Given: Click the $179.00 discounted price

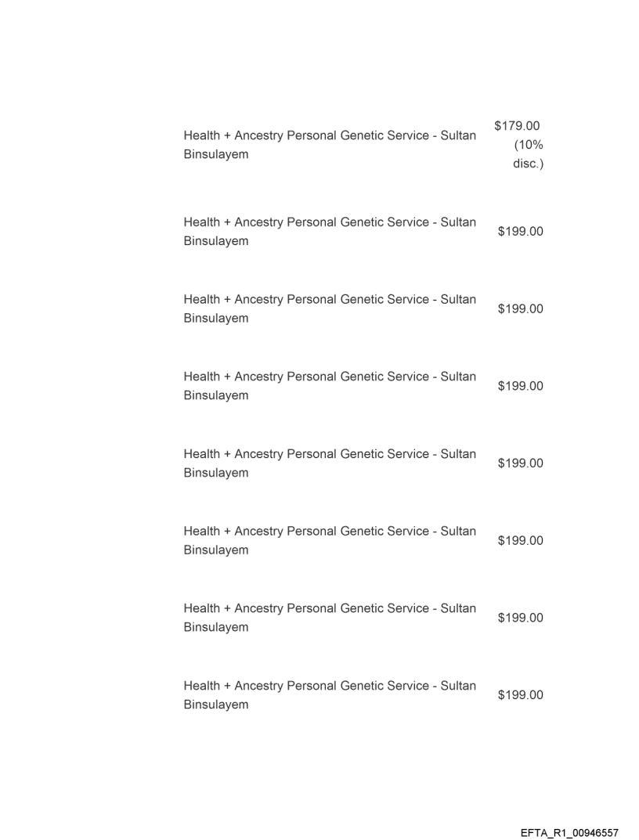Looking at the screenshot, I should point(517,126).
